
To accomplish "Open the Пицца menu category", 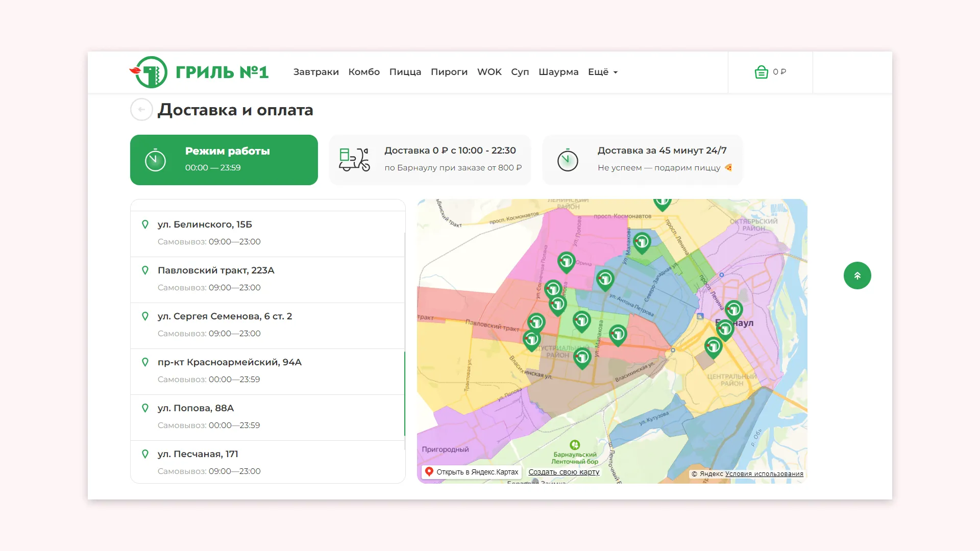I will (405, 72).
